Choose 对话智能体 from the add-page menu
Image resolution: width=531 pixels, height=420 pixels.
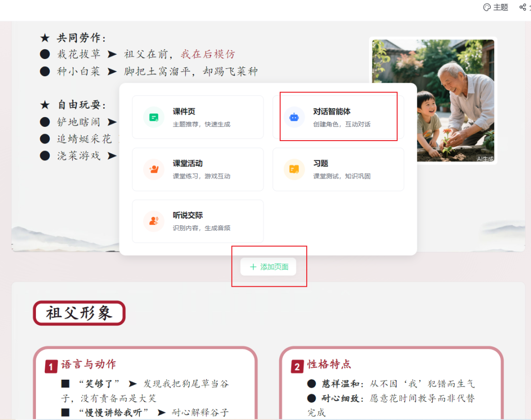click(x=338, y=117)
